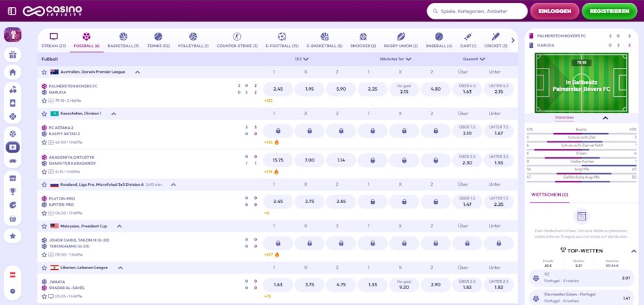Click the search field Spiele, Kategorien, Anbieter
Viewport: 644px width, 305px height.
tap(477, 11)
